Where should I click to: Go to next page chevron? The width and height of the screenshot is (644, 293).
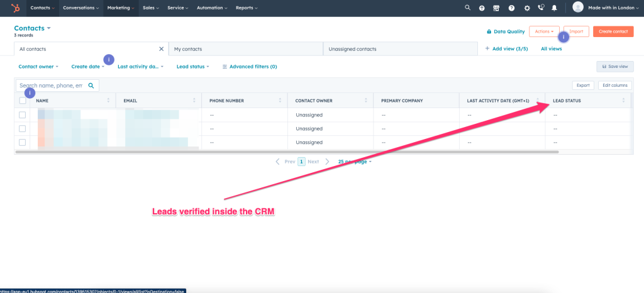click(327, 162)
